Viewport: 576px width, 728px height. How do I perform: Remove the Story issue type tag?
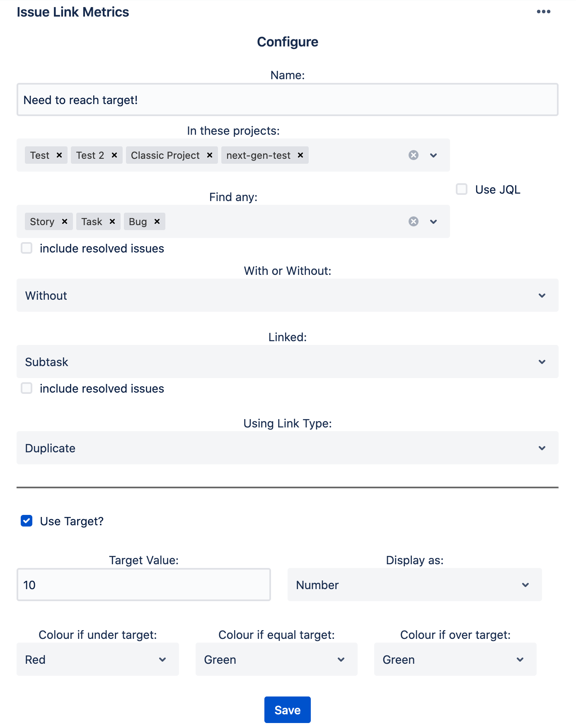pos(65,221)
